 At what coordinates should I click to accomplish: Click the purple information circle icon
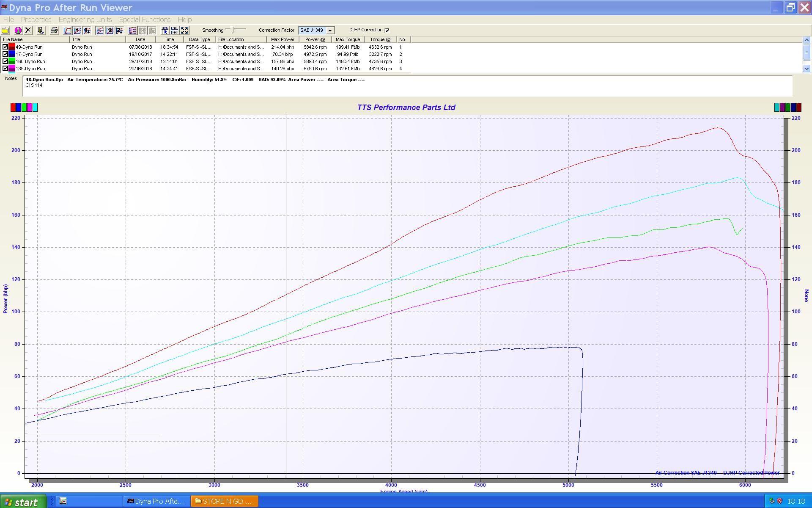click(x=18, y=30)
